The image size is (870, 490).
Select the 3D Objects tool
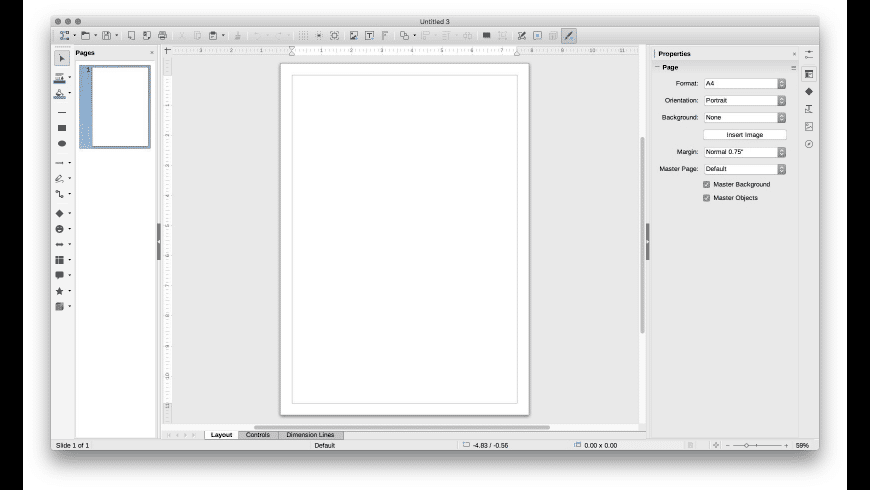(59, 306)
